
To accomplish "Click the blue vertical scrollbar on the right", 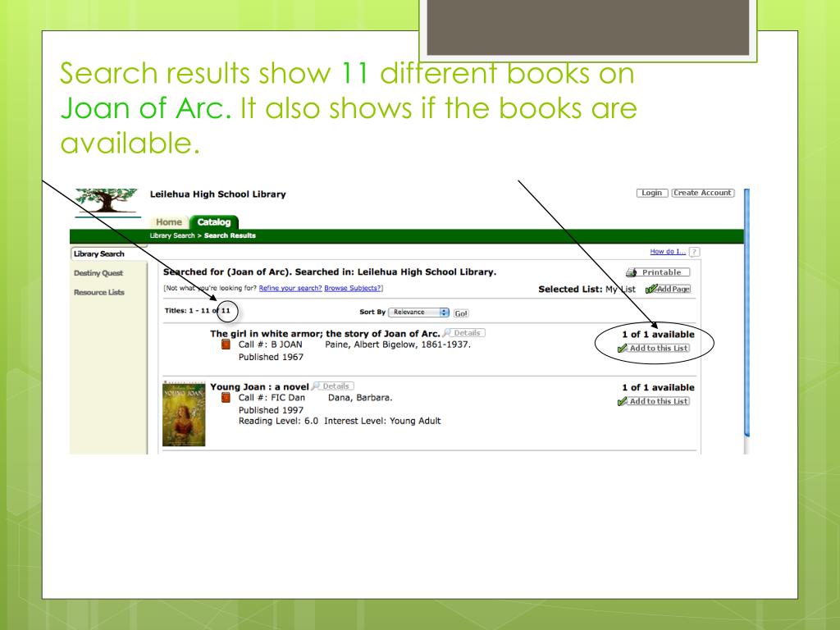I will (x=746, y=313).
